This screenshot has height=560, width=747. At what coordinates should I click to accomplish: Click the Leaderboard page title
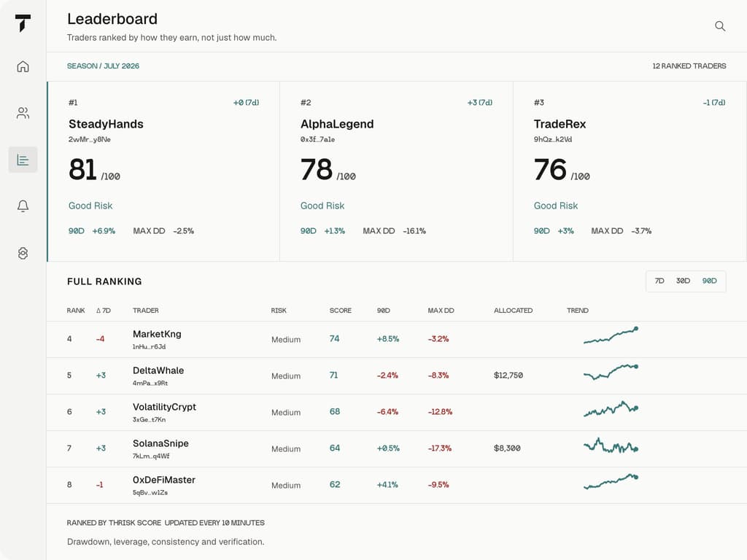point(112,19)
